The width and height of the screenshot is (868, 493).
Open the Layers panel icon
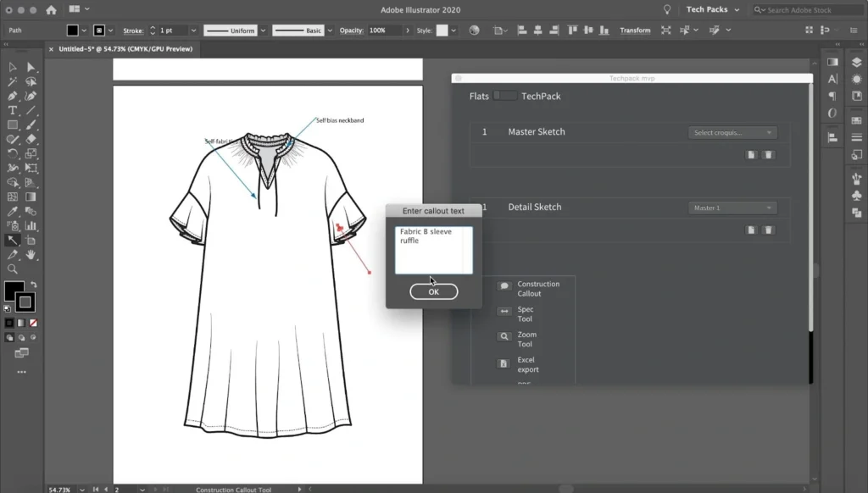[856, 62]
